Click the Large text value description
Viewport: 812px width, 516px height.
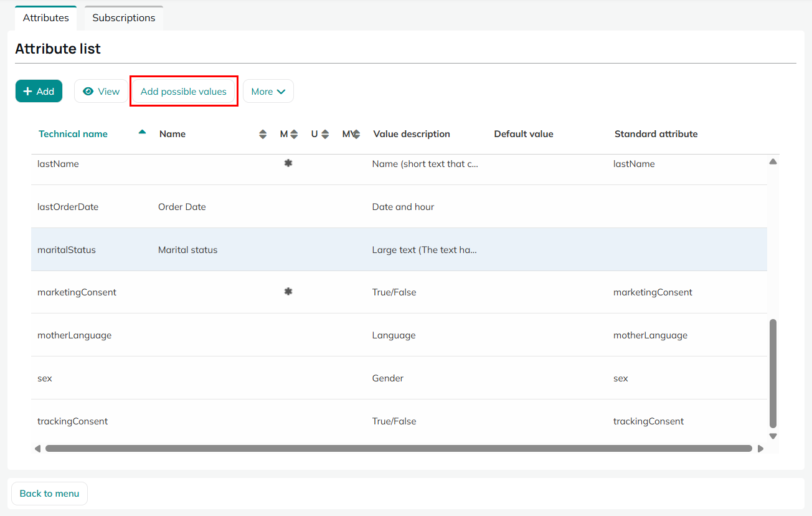[x=425, y=250]
